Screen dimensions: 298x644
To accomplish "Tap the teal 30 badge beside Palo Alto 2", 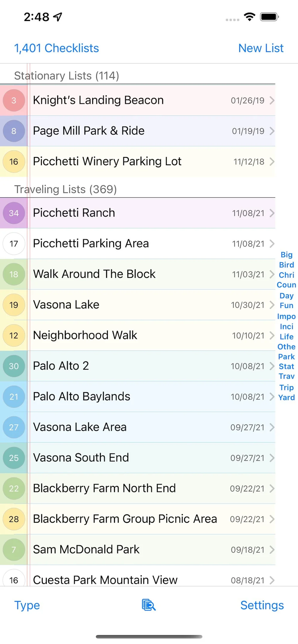I will (14, 366).
